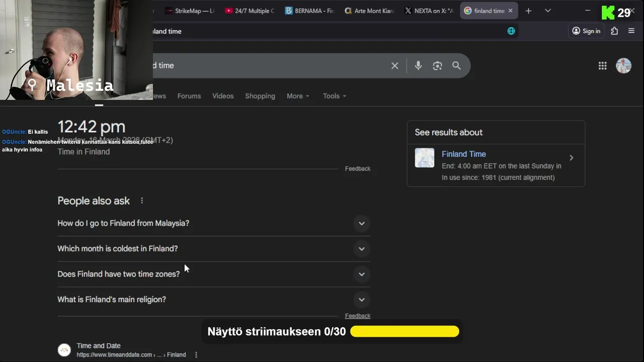
Task: Open the tab list dropdown arrow
Action: pos(548,11)
